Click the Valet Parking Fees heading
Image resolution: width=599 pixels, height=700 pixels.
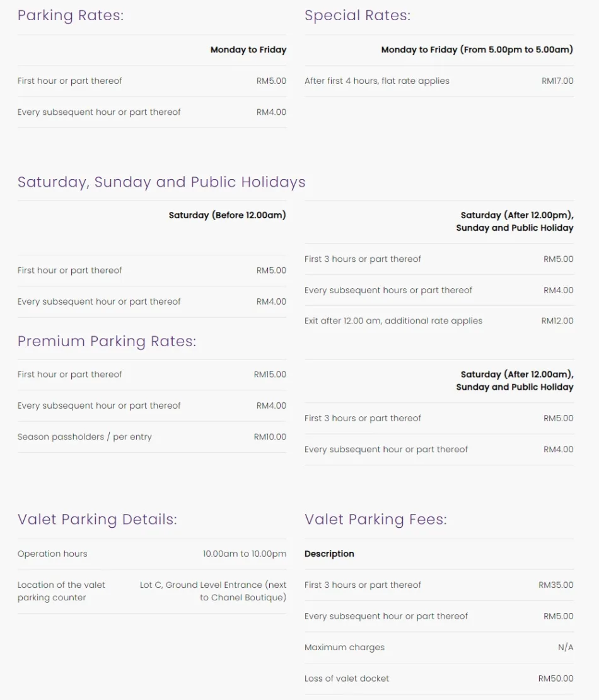[375, 520]
